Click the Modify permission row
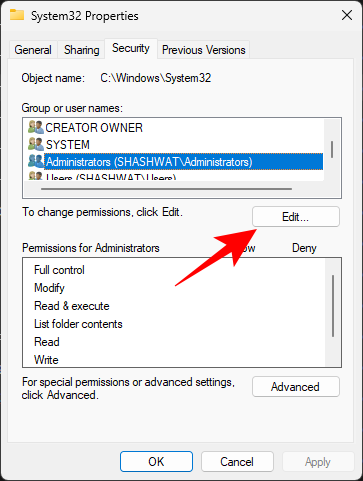The height and width of the screenshot is (481, 363). coord(49,288)
